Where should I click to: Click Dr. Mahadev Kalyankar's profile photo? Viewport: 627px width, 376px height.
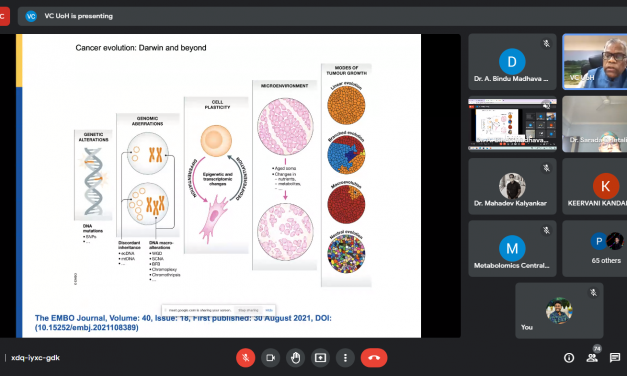(512, 186)
